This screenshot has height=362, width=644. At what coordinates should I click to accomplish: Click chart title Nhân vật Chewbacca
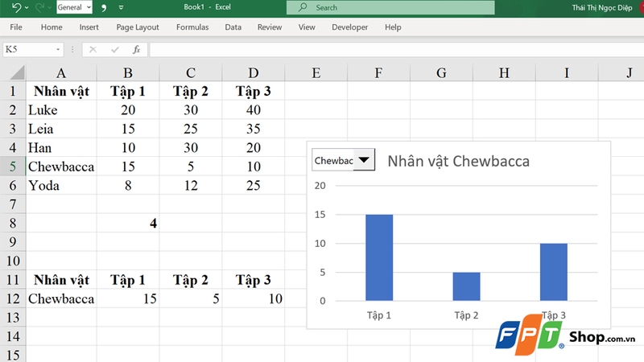458,162
